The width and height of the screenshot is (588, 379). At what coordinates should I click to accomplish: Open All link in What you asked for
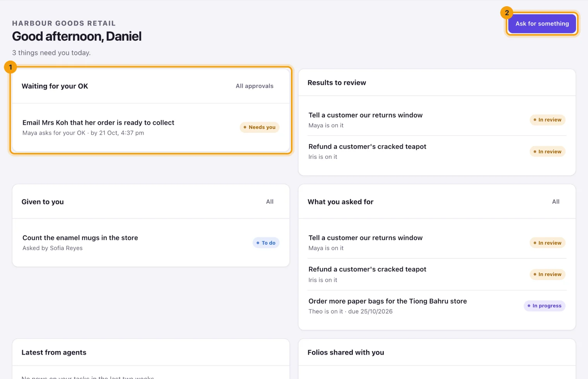point(556,202)
